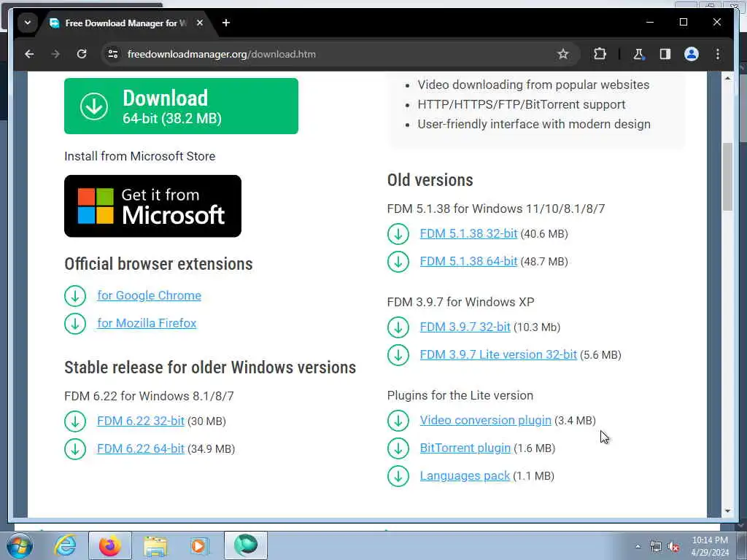
Task: Open the Languages pack link
Action: pyautogui.click(x=465, y=475)
